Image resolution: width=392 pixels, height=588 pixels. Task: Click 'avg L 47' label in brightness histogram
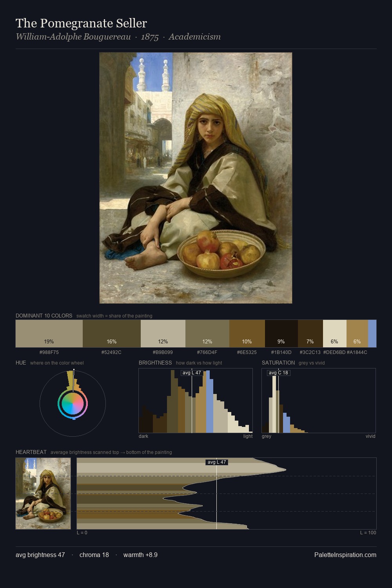tap(192, 373)
